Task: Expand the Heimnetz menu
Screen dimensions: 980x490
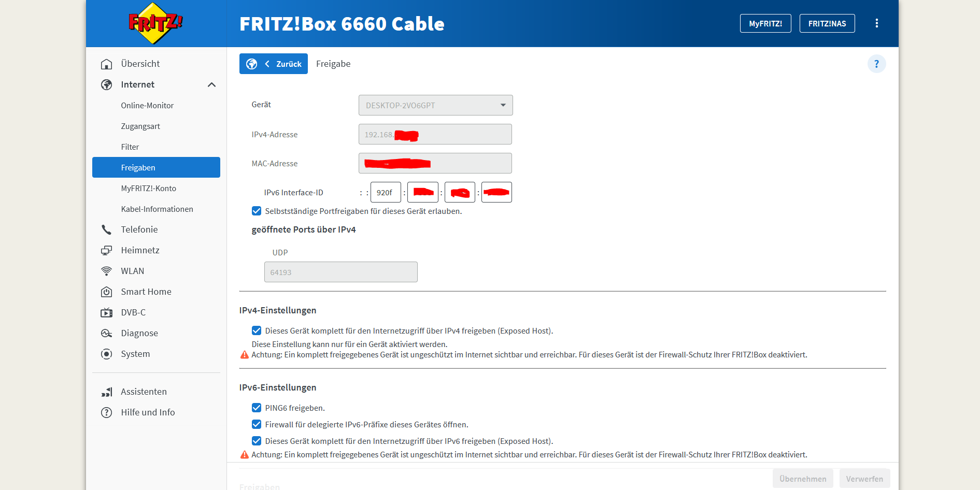Action: coord(140,250)
